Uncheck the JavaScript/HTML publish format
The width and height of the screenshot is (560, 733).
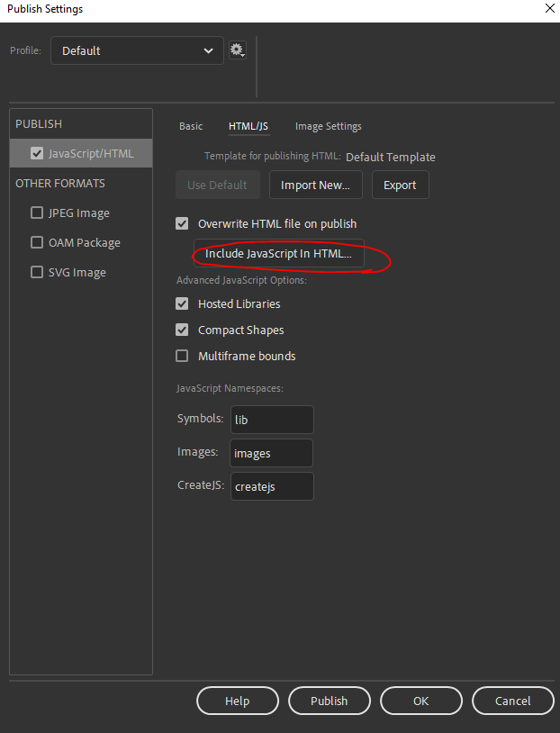click(37, 153)
